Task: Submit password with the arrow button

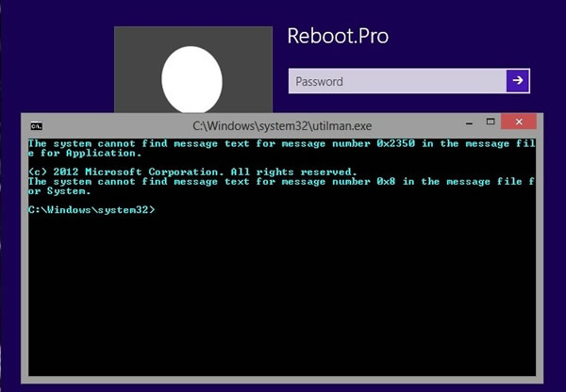Action: 518,81
